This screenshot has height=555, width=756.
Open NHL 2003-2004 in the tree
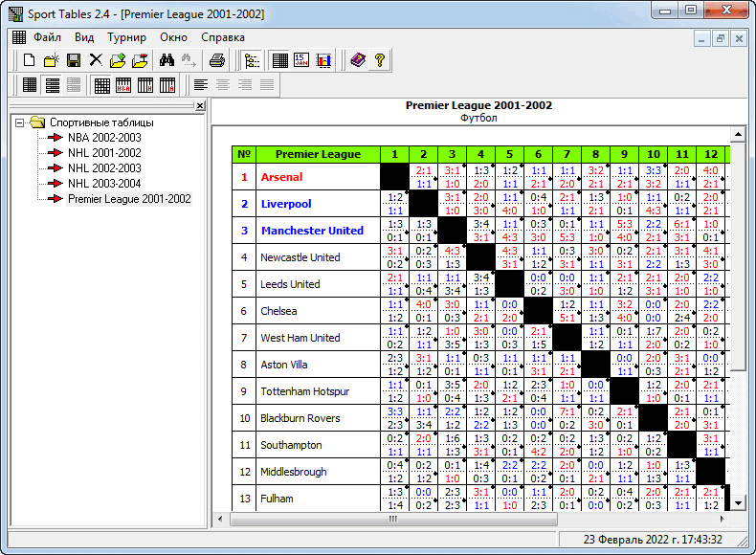pyautogui.click(x=104, y=184)
